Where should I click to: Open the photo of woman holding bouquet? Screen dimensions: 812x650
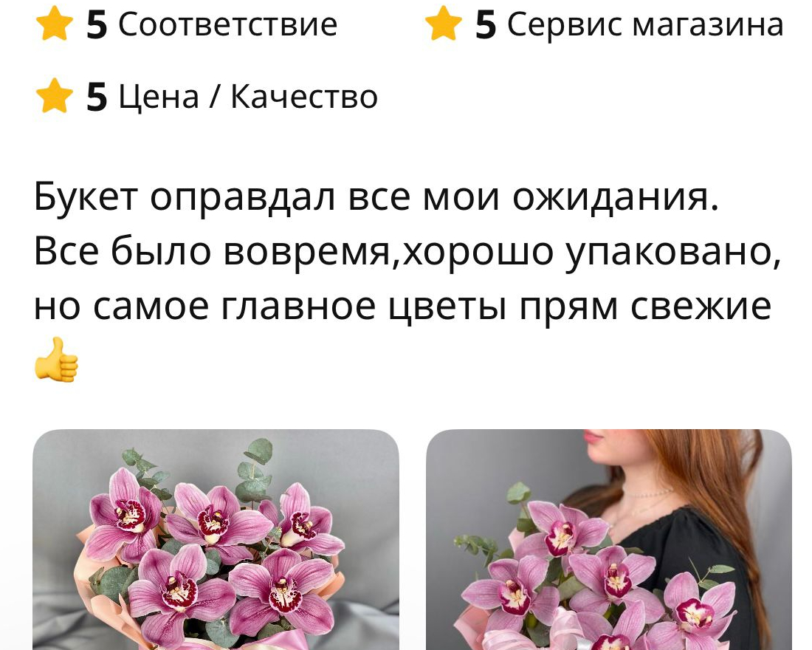tap(609, 540)
